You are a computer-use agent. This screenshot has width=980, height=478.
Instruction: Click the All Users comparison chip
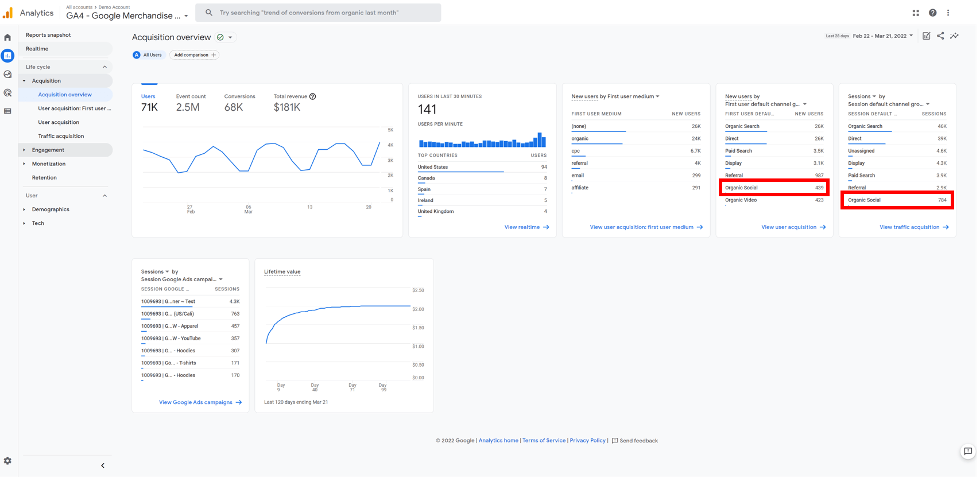coord(149,55)
